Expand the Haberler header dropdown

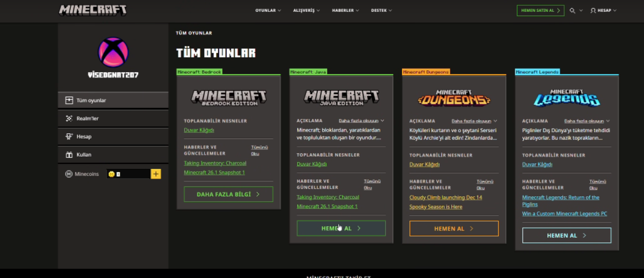pos(345,10)
